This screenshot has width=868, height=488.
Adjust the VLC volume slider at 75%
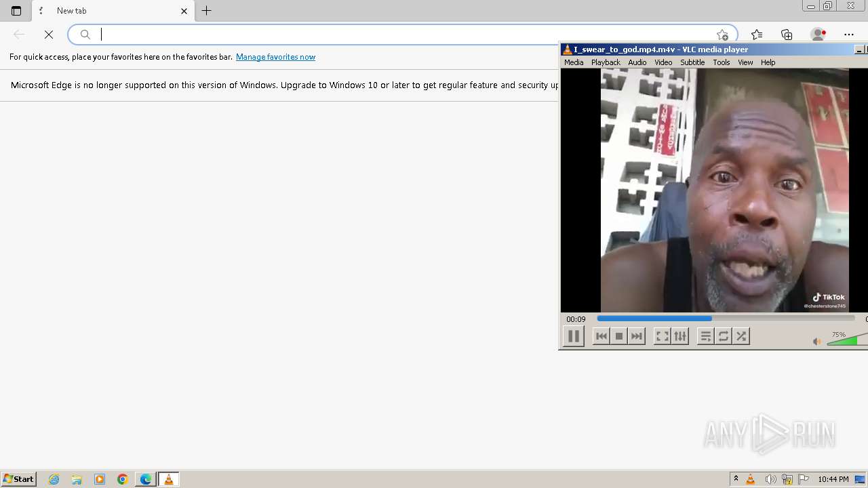847,339
